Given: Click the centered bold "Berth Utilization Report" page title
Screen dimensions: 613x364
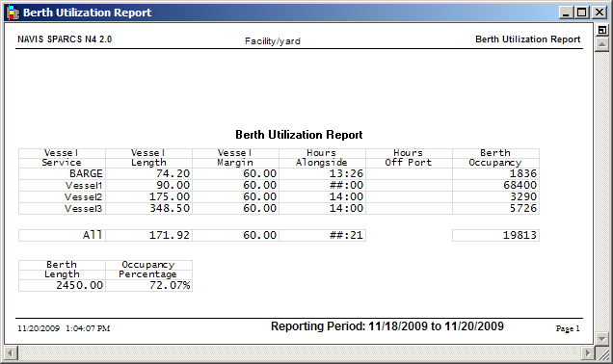Looking at the screenshot, I should [299, 135].
